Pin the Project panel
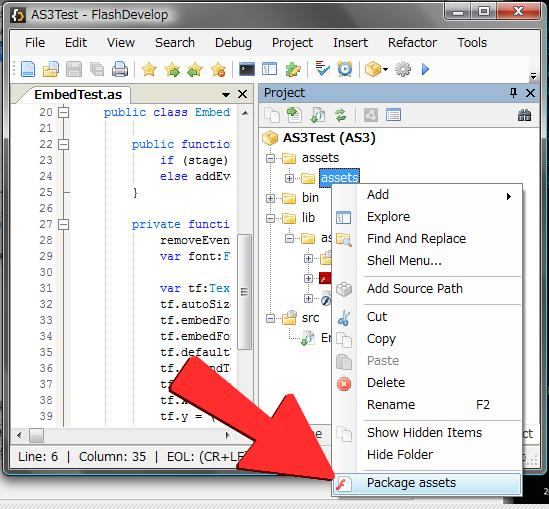The height and width of the screenshot is (509, 549). pyautogui.click(x=513, y=93)
